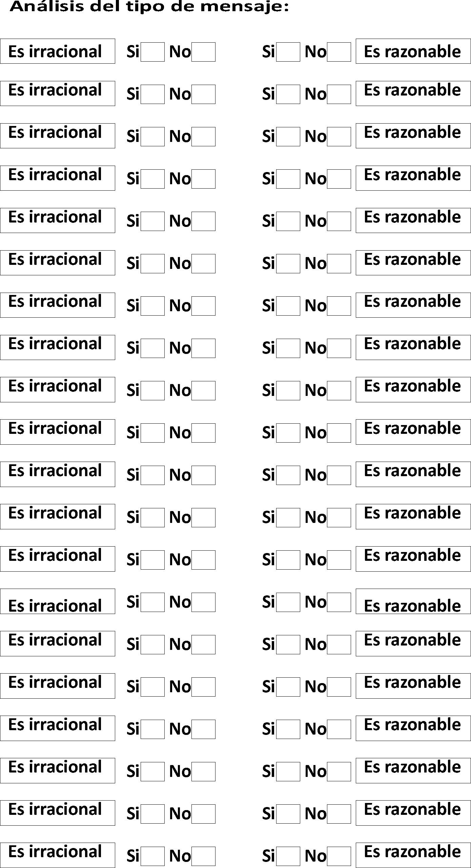Viewport: 471px width, 868px height.
Task: Select No for fifth Es razonable row
Action: (x=339, y=221)
